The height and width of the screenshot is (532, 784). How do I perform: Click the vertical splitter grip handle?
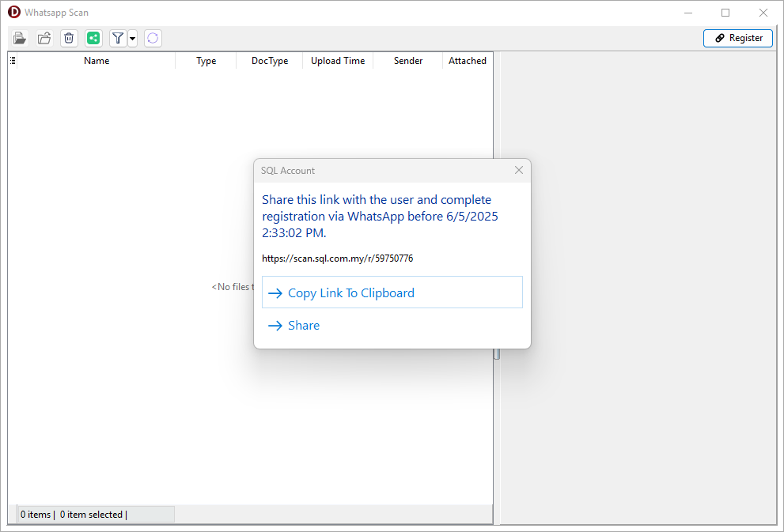coord(497,353)
